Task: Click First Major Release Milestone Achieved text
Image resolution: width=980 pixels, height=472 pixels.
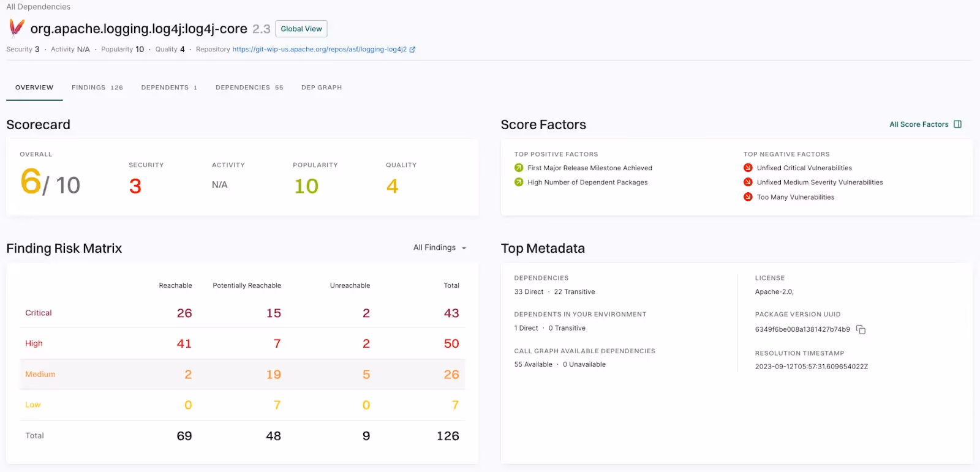Action: pos(590,168)
